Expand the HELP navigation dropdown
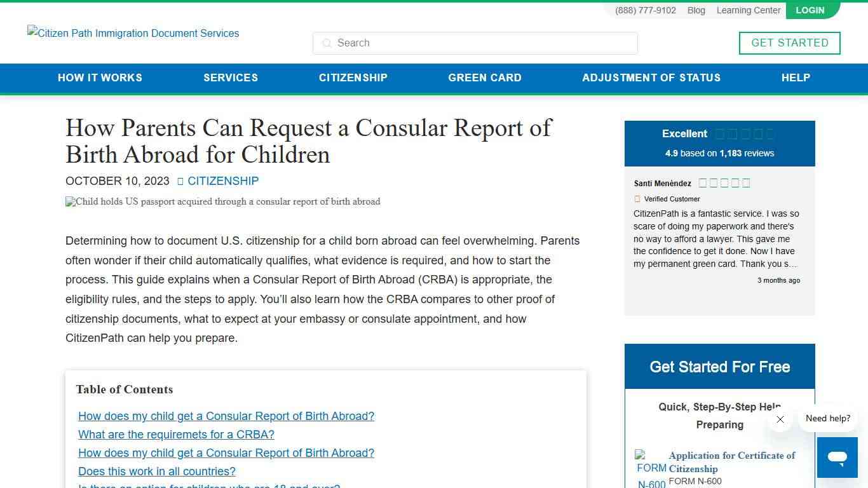The image size is (868, 488). (796, 78)
